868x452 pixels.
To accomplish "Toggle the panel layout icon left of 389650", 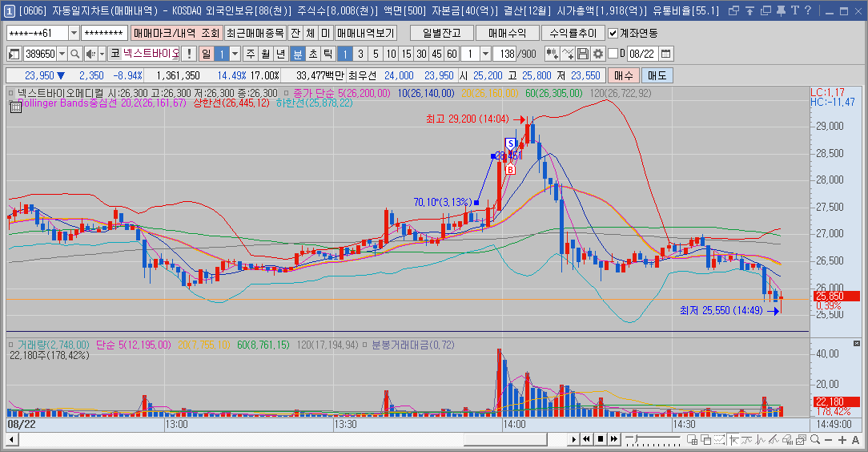I will [14, 54].
